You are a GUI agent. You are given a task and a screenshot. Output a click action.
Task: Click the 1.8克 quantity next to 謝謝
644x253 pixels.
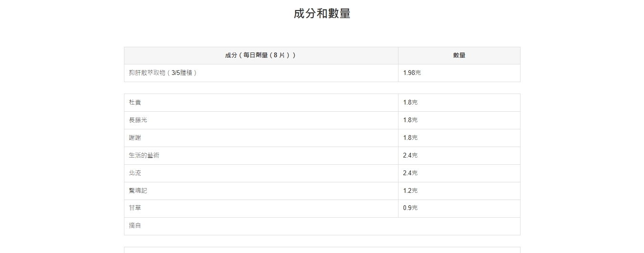click(x=410, y=138)
